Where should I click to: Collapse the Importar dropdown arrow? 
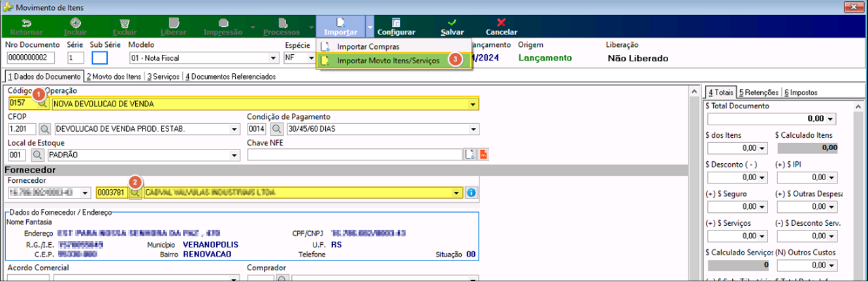click(x=370, y=27)
